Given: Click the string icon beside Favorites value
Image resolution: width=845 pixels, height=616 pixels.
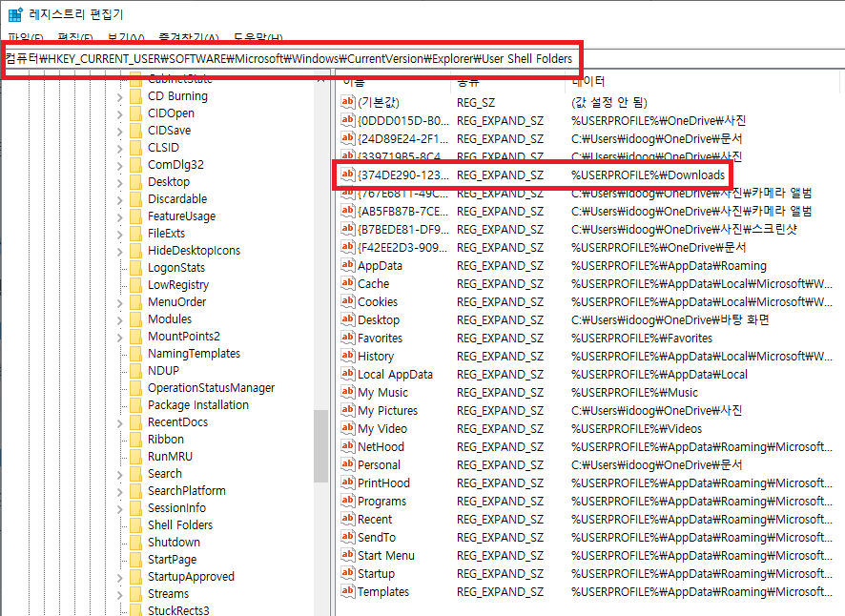Looking at the screenshot, I should pyautogui.click(x=347, y=338).
